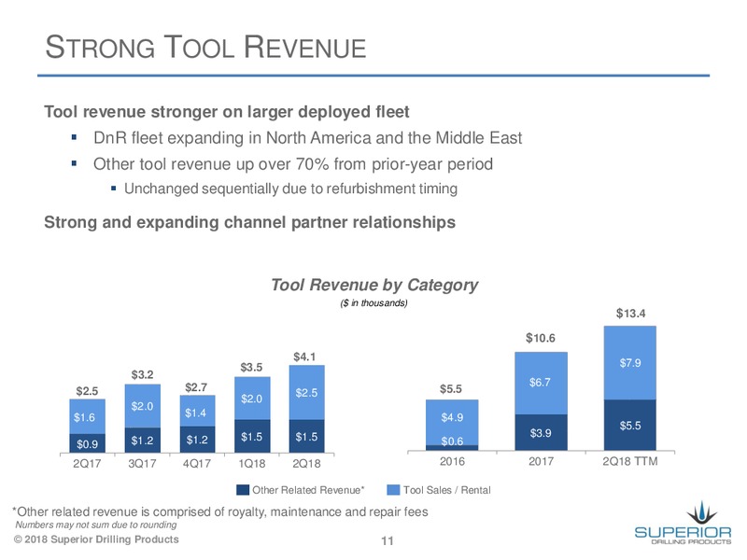747x560 pixels.
Task: Click heading 'Tool revenue stronger on larger deployed fleet'
Action: [227, 112]
